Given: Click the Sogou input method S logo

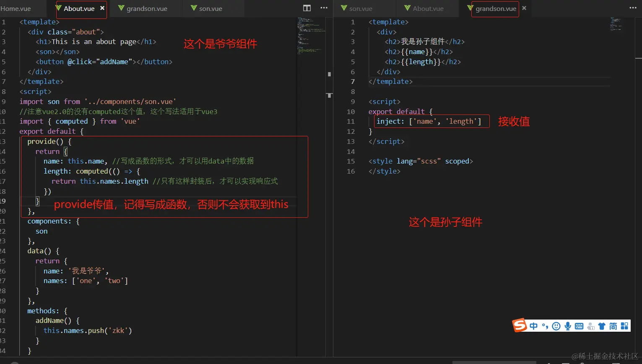Looking at the screenshot, I should coord(520,325).
